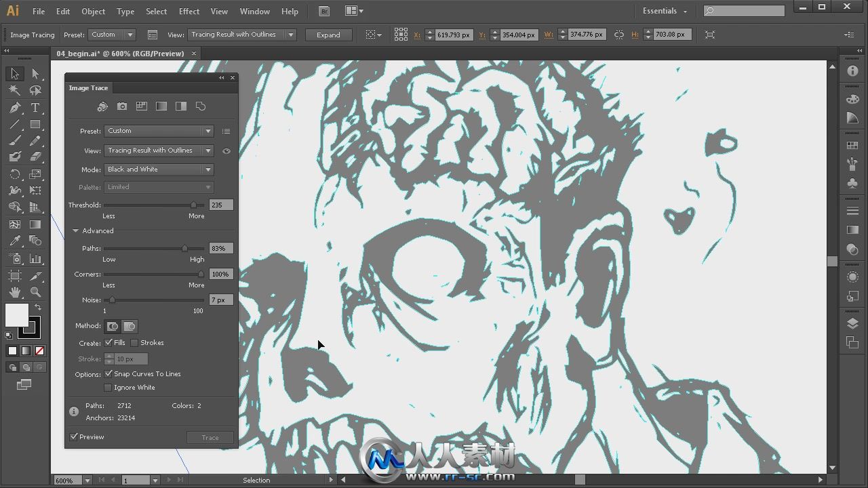Open the control bar Preset dropdown
The width and height of the screenshot is (868, 488).
tap(112, 35)
